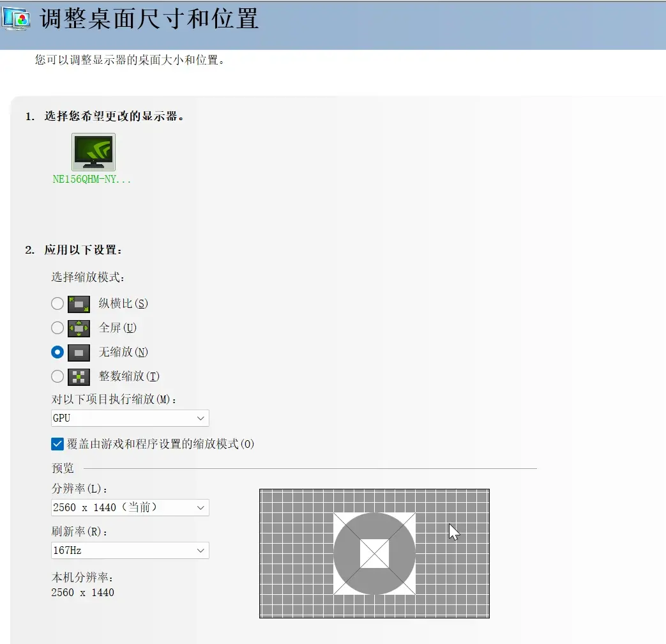Click the 分辨率(L) label
This screenshot has width=666, height=644.
point(79,488)
